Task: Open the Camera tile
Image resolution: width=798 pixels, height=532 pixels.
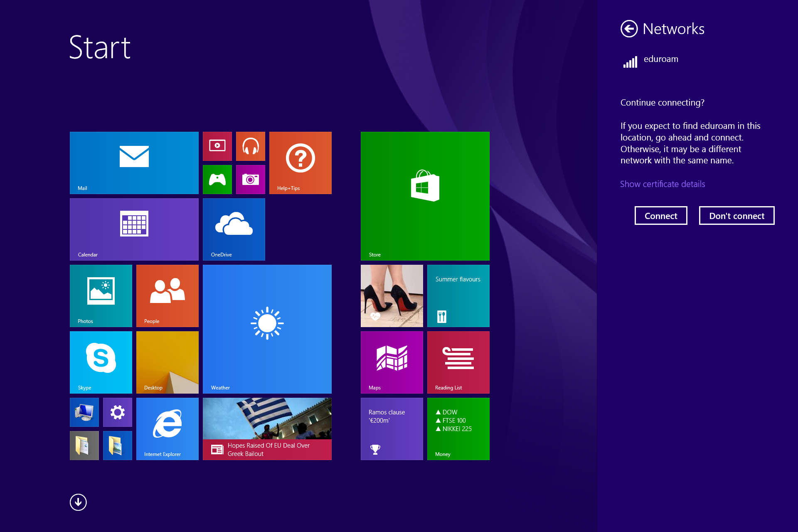Action: (251, 180)
